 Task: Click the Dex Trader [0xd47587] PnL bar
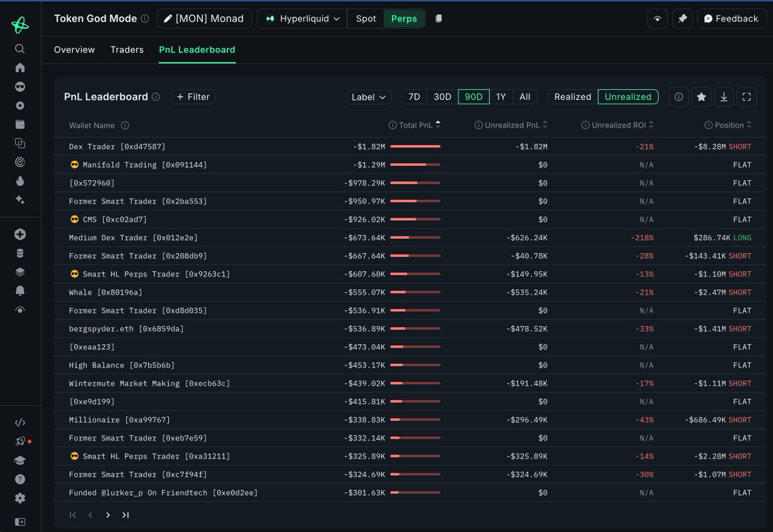tap(415, 147)
